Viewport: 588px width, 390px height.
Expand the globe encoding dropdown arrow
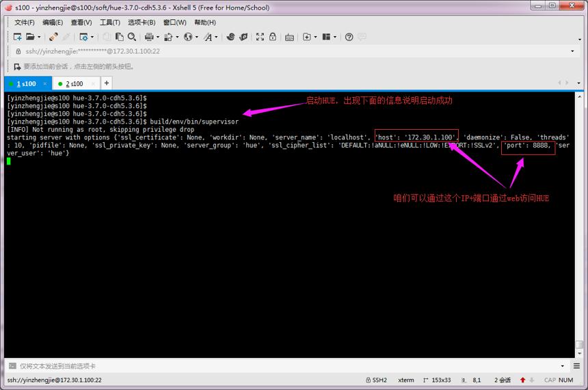pos(196,37)
